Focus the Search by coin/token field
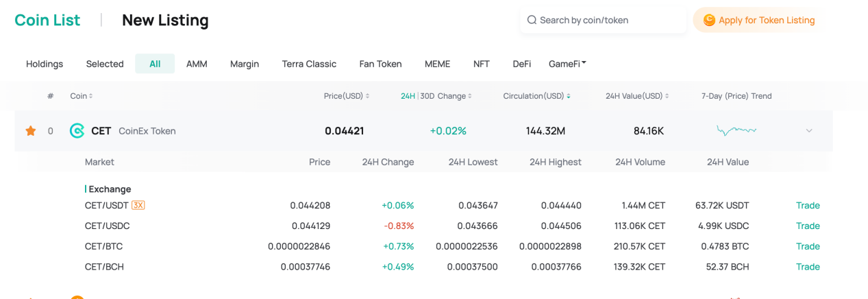Viewport: 868px width, 299px height. coord(604,20)
